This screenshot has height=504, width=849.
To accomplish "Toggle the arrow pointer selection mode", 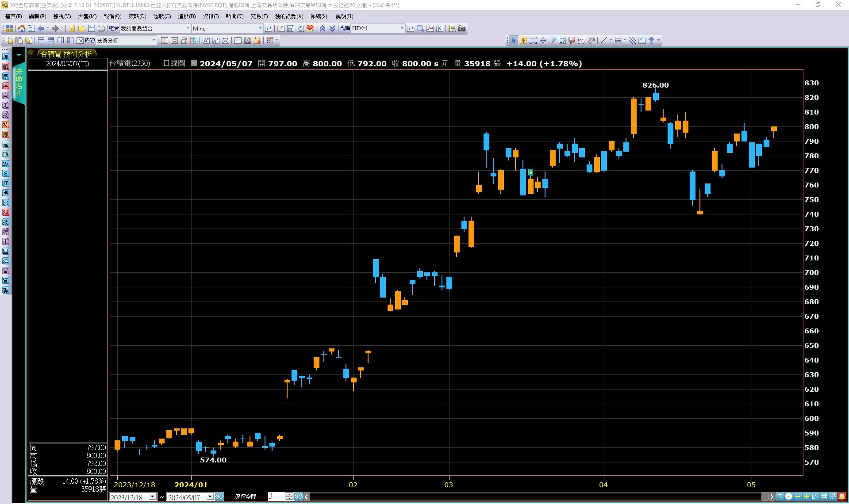I will [513, 40].
